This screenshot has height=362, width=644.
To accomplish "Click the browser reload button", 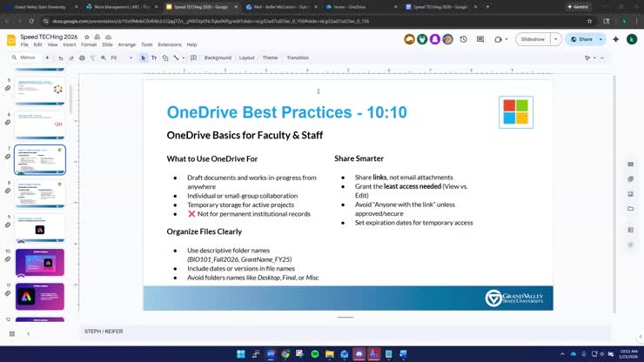I will [x=31, y=21].
